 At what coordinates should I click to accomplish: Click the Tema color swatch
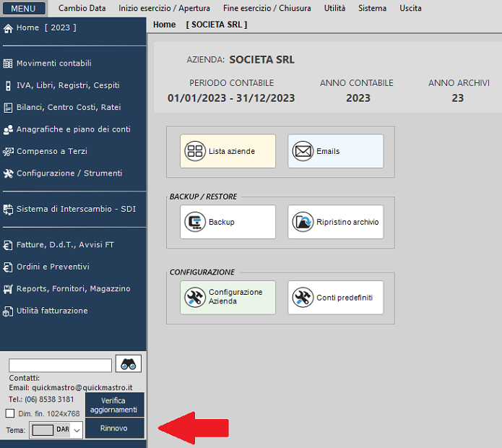43,430
